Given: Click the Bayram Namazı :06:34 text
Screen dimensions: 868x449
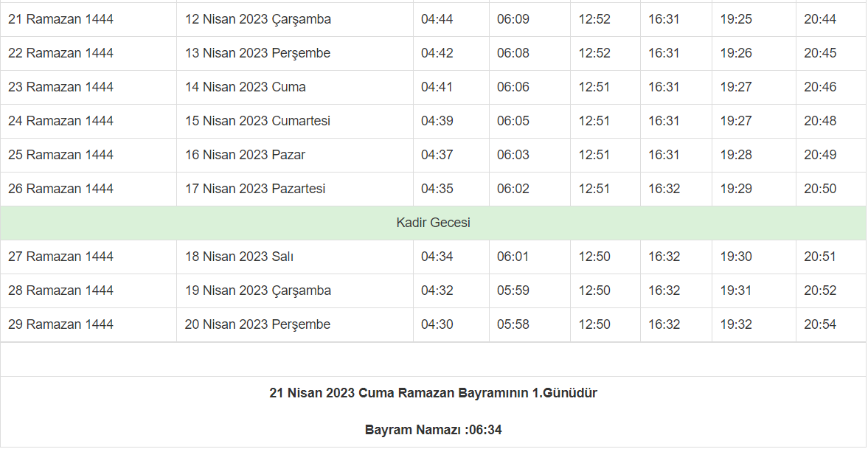Looking at the screenshot, I should (x=433, y=430).
